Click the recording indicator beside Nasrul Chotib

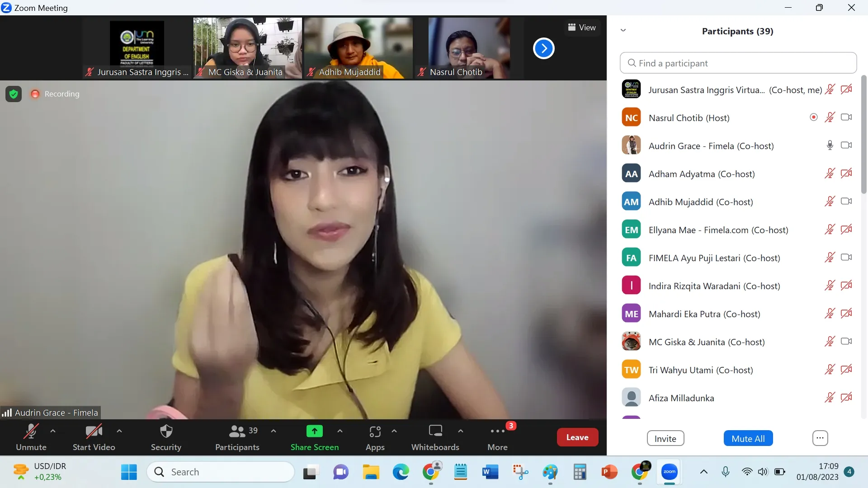pos(813,117)
